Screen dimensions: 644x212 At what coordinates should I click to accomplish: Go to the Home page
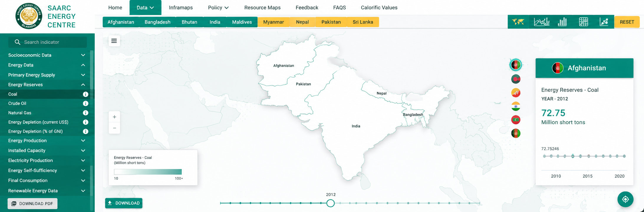pos(115,8)
